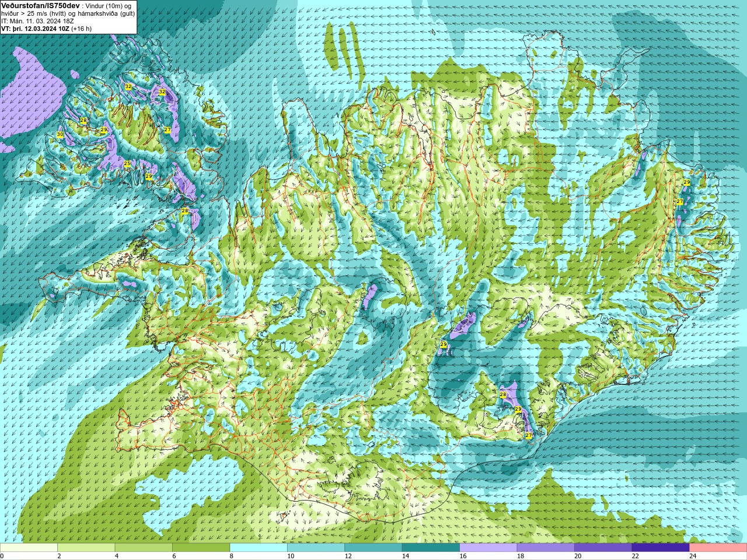Click the legend scale value 16
The height and width of the screenshot is (560, 747).
(x=463, y=556)
